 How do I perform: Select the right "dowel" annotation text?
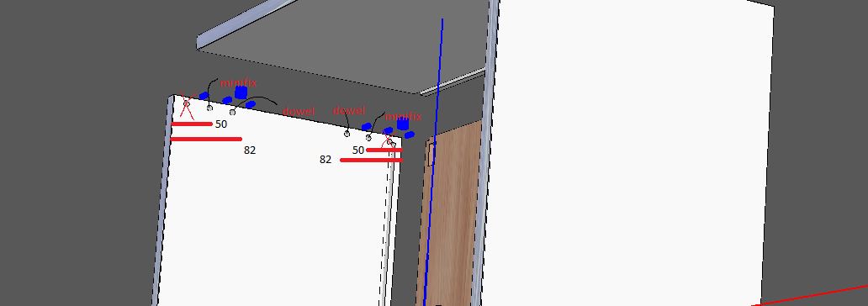click(x=349, y=111)
